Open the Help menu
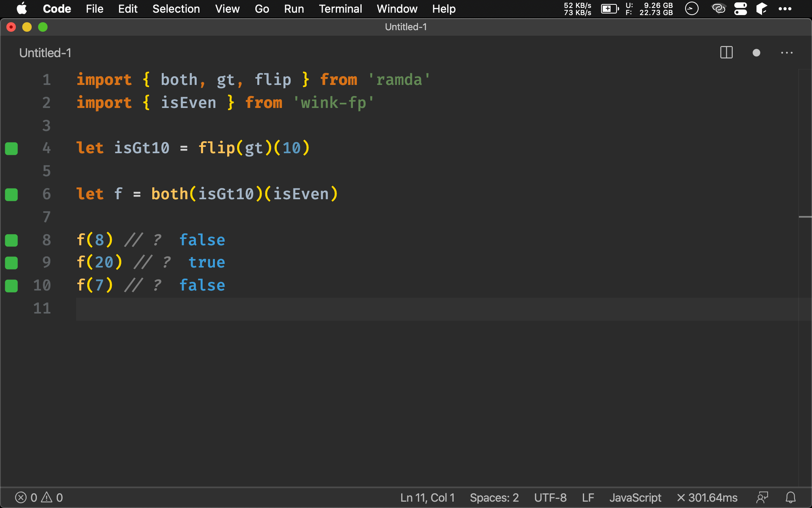Viewport: 812px width, 508px height. tap(444, 9)
